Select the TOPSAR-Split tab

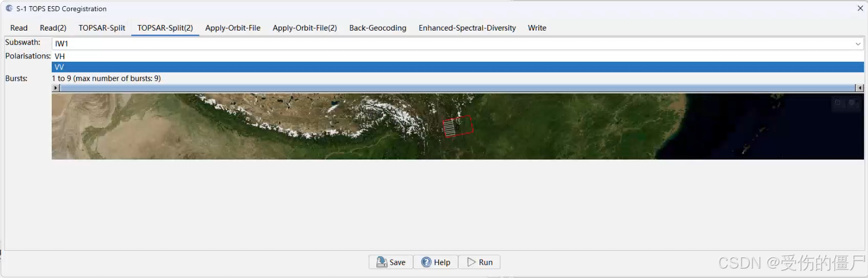(102, 28)
